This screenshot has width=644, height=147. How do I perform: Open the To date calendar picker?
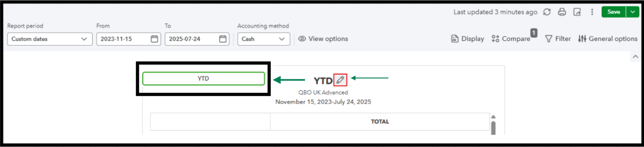(x=223, y=39)
